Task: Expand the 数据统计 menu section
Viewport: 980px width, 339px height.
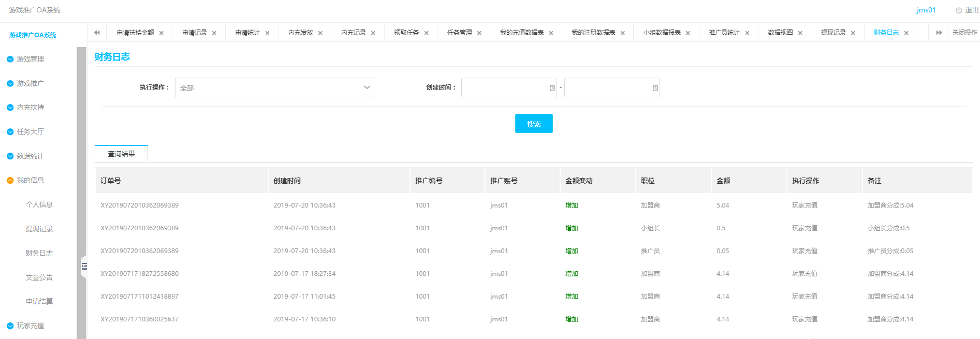Action: (x=30, y=156)
